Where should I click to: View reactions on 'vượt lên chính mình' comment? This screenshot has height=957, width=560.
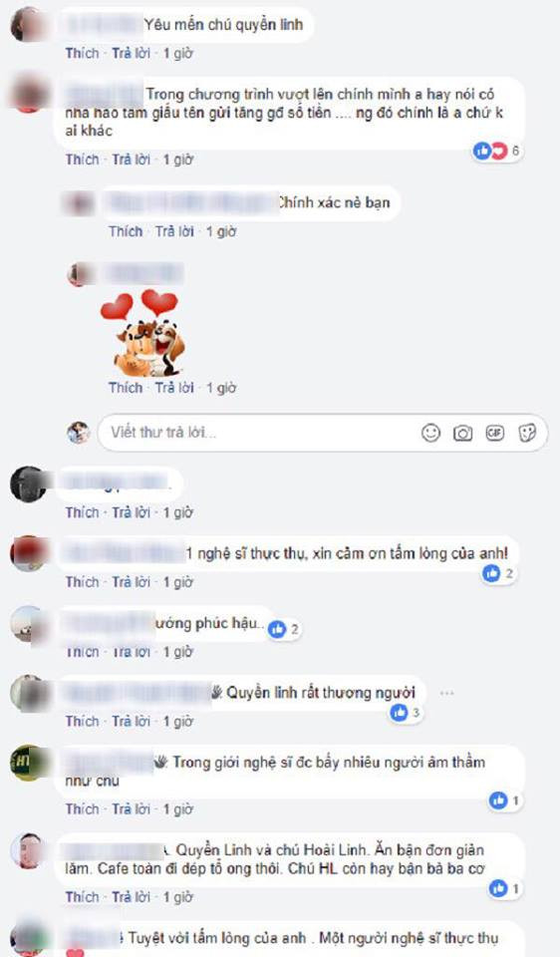pyautogui.click(x=497, y=151)
